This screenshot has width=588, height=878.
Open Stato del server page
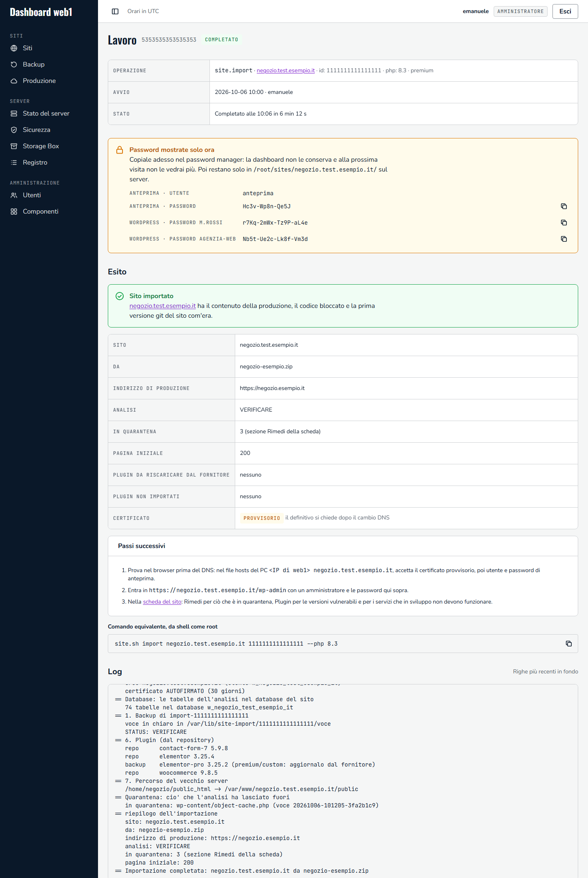[49, 114]
